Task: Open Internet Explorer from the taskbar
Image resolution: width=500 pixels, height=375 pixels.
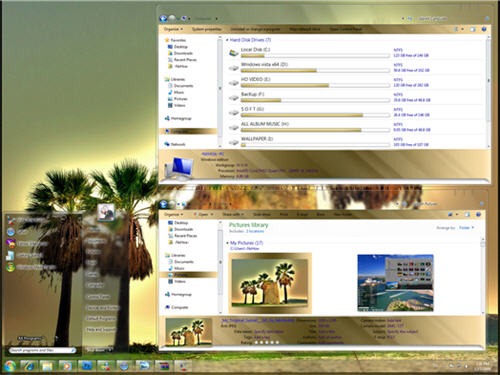Action: (29, 366)
